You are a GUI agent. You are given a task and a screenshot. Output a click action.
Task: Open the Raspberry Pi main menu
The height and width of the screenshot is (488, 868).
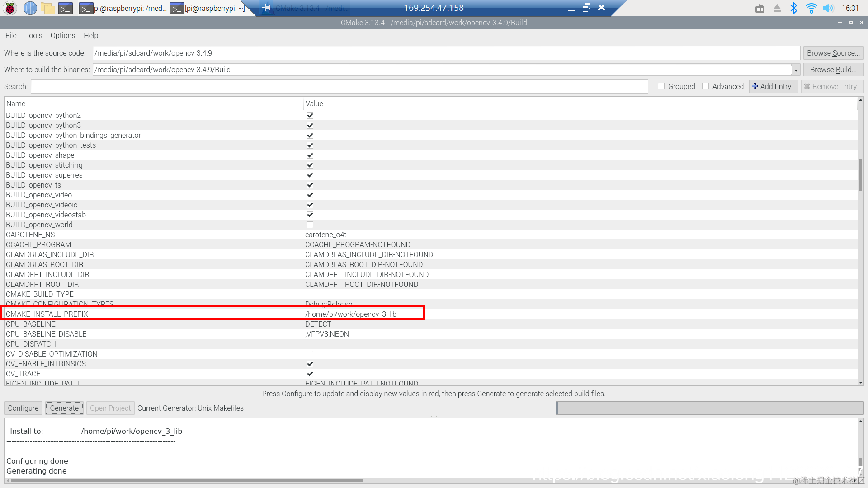[x=10, y=8]
